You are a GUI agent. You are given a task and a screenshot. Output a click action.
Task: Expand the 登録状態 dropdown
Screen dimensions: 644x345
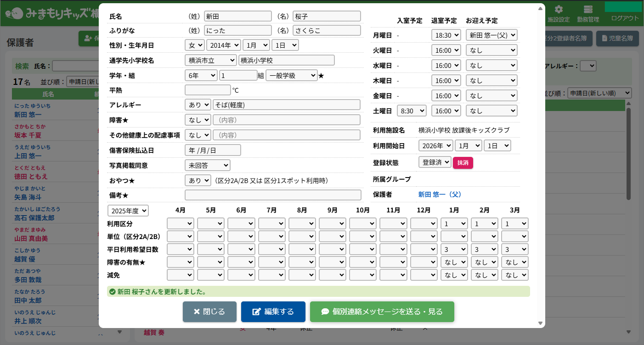coord(435,162)
